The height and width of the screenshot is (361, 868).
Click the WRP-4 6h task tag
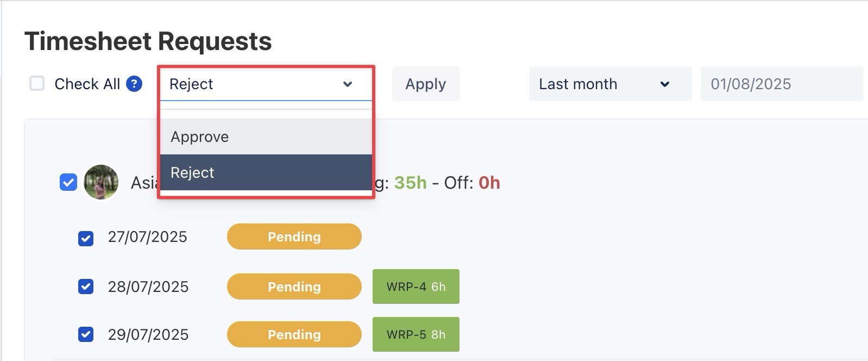416,287
